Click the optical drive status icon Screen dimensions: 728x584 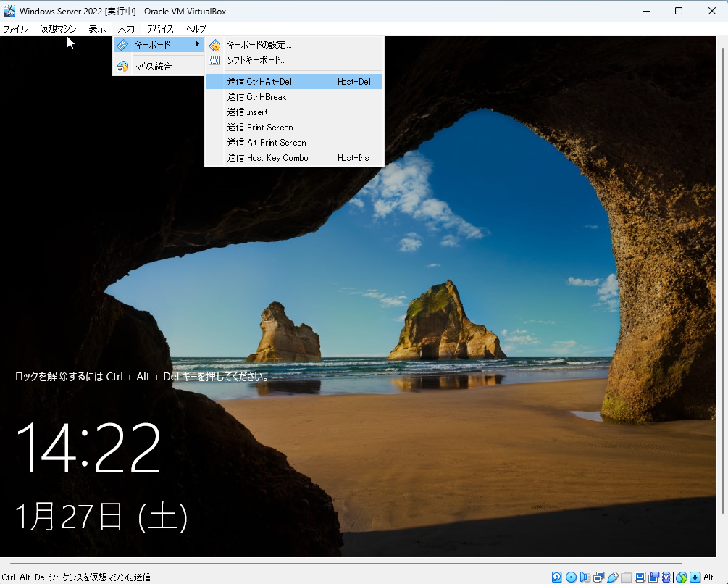coord(571,577)
